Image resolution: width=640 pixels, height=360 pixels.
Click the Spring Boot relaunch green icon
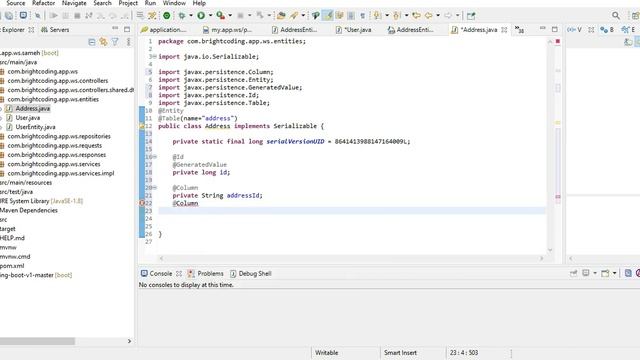tap(167, 16)
